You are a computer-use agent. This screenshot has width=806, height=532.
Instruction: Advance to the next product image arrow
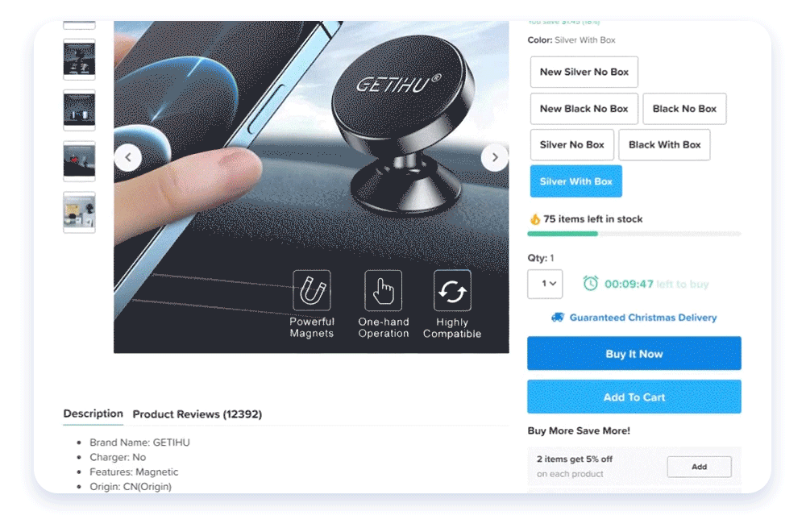pyautogui.click(x=495, y=158)
